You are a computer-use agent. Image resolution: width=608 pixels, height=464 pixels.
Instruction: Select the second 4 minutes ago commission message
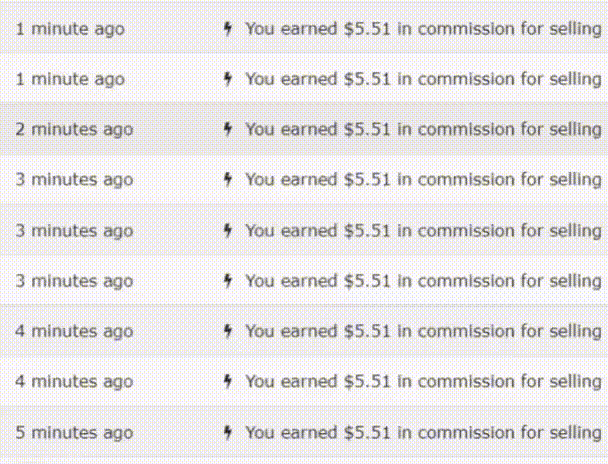point(423,382)
